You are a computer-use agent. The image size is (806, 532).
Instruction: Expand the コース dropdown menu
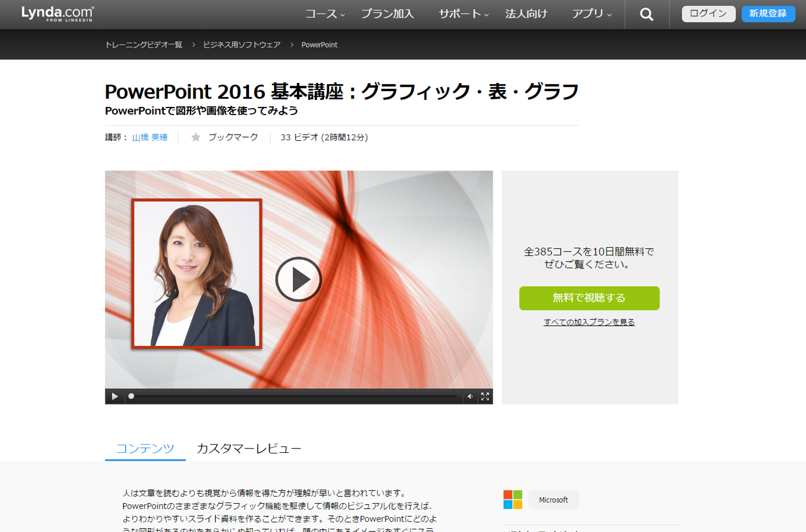324,14
